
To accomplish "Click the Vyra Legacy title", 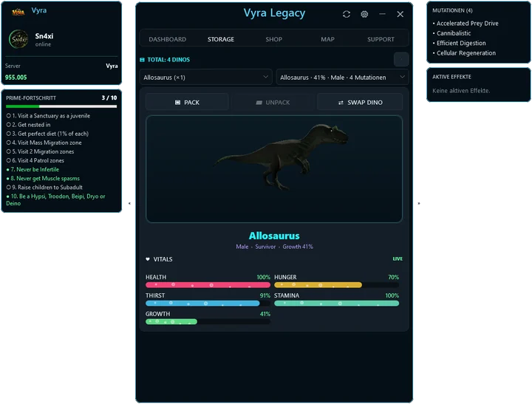I will [274, 13].
